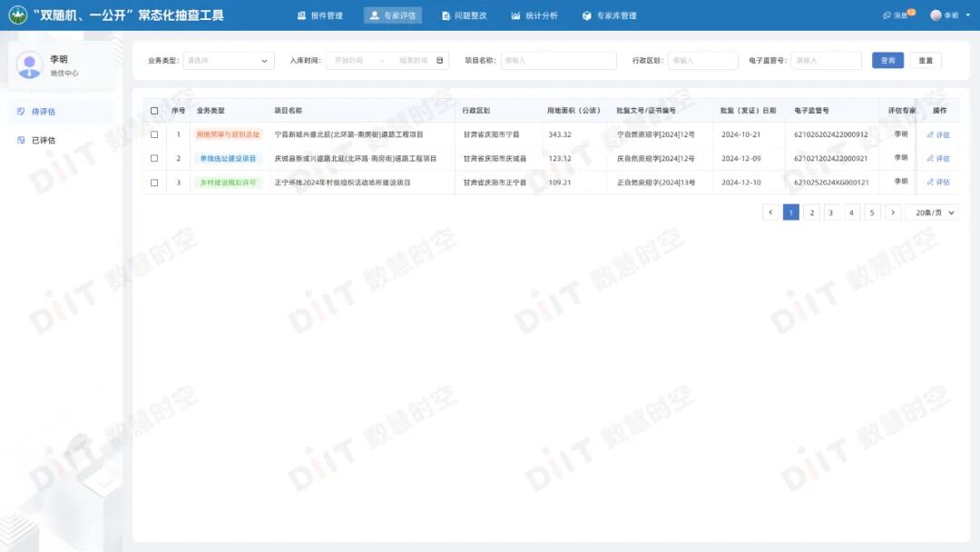Click 评估 for the 庆城县 project row
This screenshot has height=552, width=980.
[938, 159]
